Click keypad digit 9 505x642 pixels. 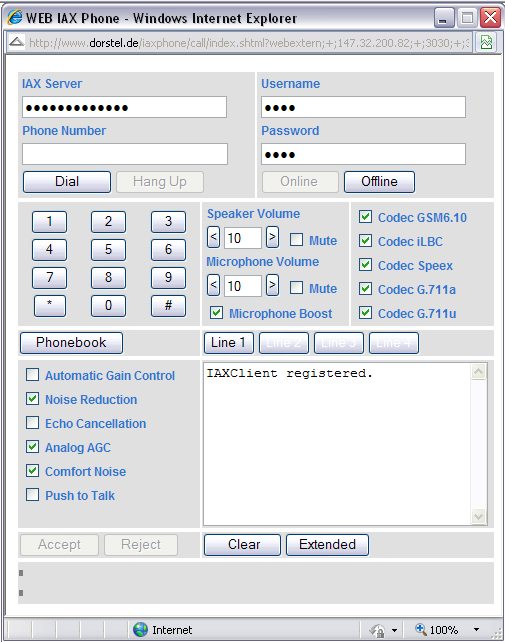(x=168, y=278)
